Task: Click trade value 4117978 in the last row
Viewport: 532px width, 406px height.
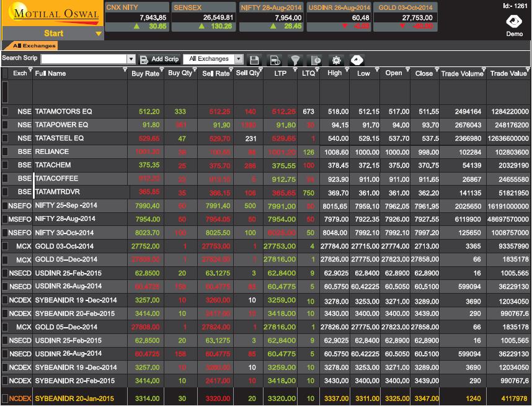Action: [514, 398]
